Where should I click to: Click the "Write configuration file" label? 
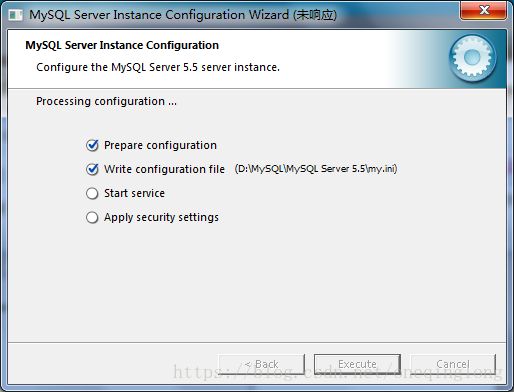(164, 169)
